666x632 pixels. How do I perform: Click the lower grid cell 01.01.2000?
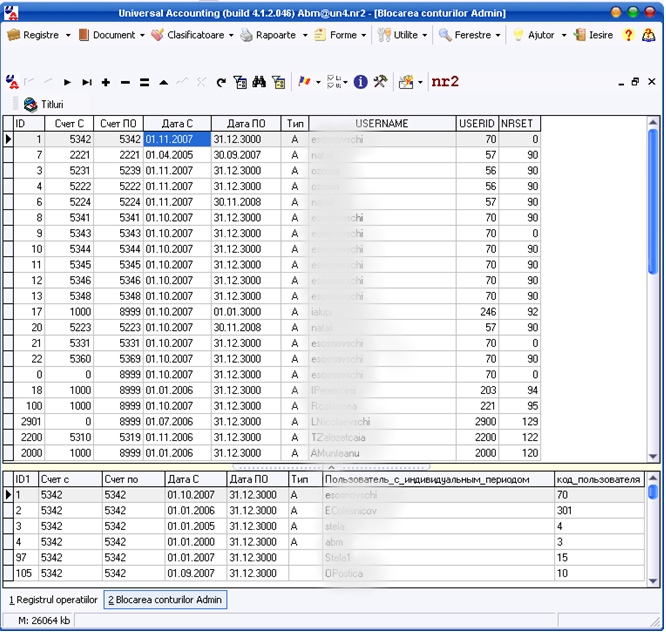point(196,542)
